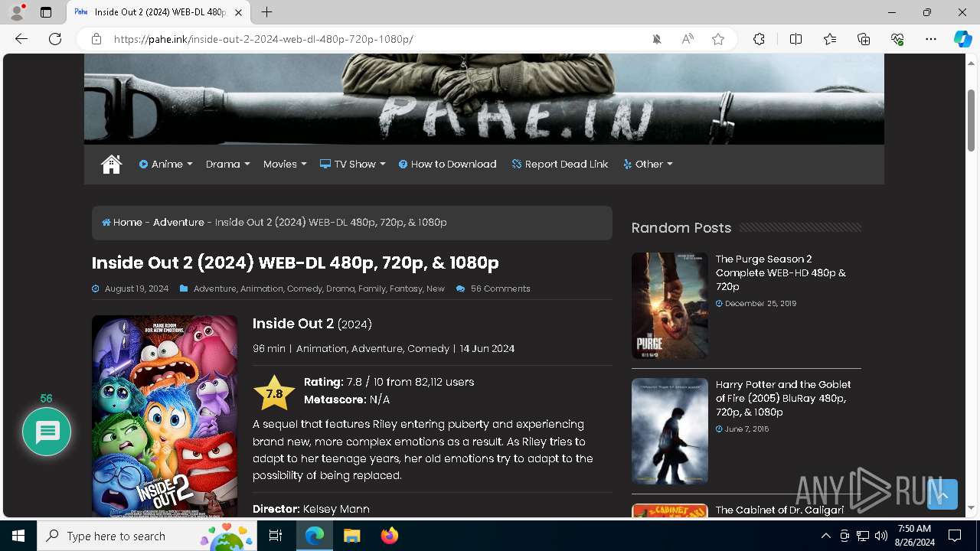Open Task View on taskbar
Image resolution: width=980 pixels, height=551 pixels.
pos(276,536)
